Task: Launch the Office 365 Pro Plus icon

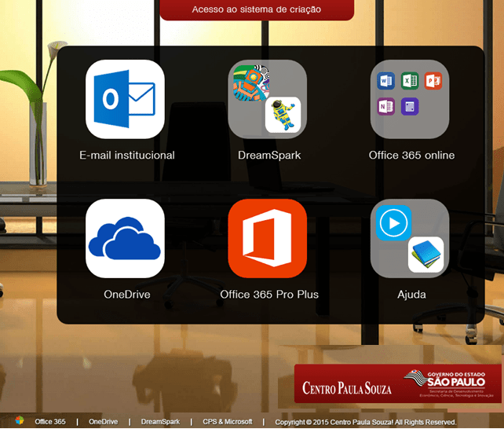Action: coord(267,238)
